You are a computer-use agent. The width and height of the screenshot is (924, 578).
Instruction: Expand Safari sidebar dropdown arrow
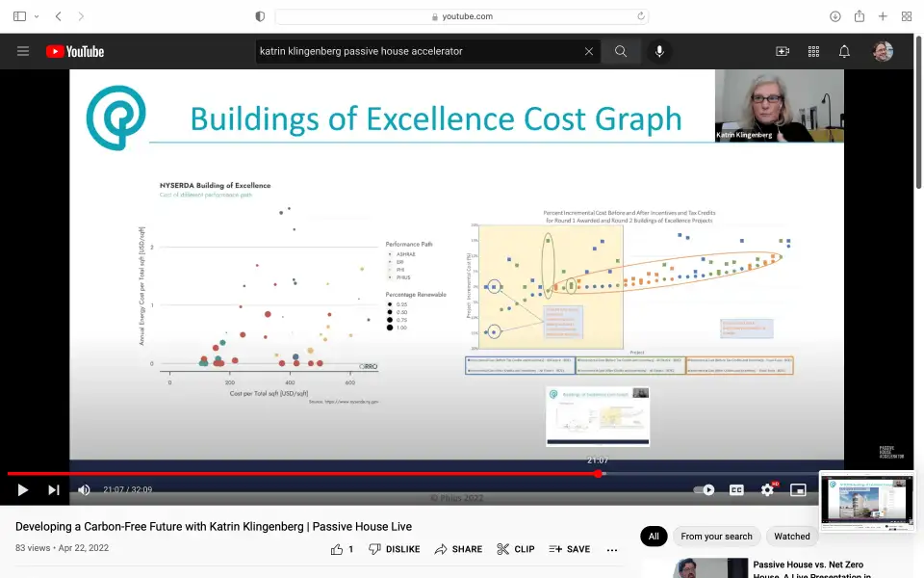[37, 16]
